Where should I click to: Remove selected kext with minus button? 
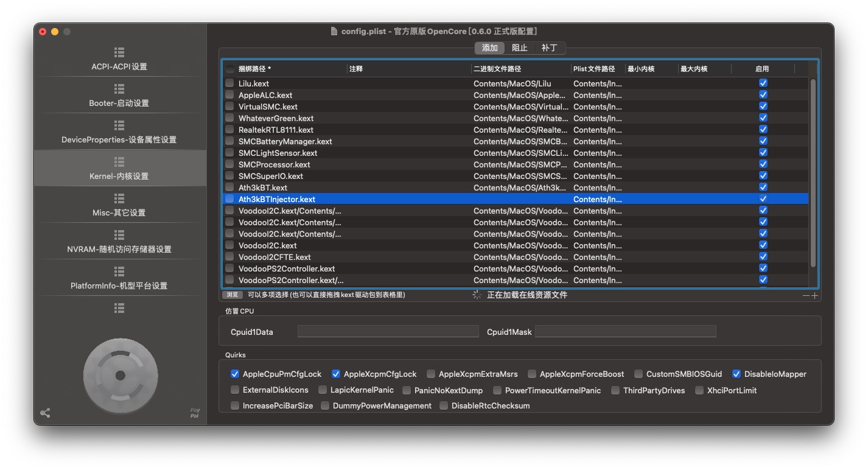(806, 295)
